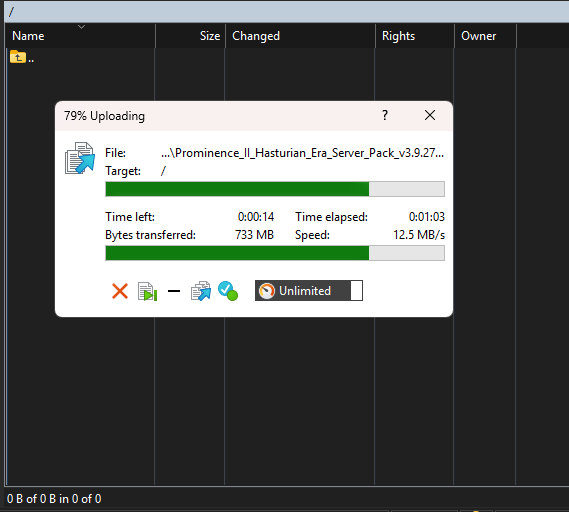
Task: Click the overall bytes progress bar
Action: tap(275, 253)
